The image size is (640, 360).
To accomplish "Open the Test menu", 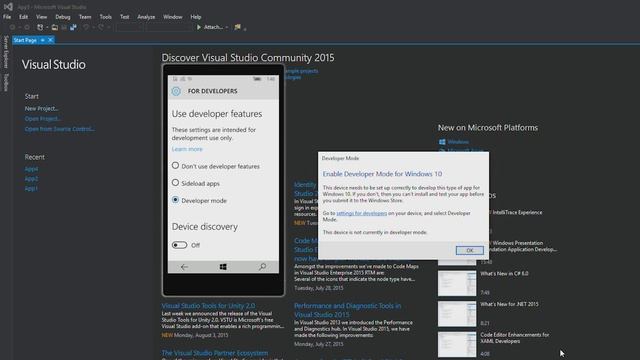I will [x=124, y=17].
